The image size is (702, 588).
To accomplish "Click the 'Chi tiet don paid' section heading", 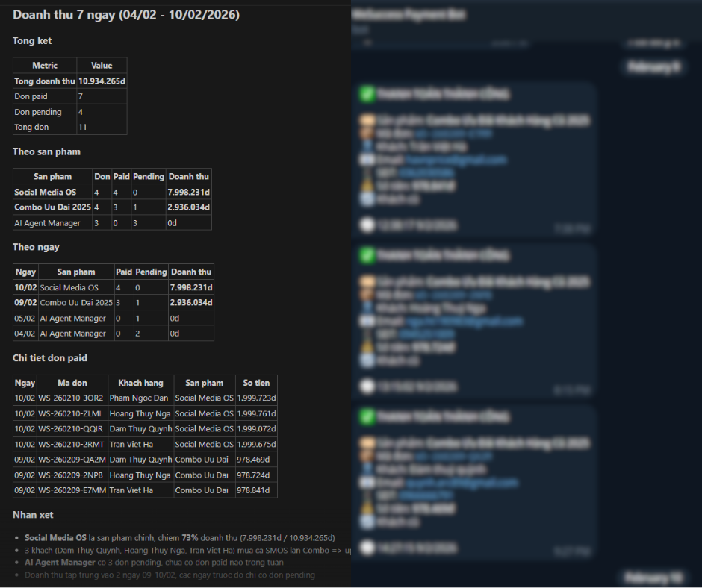I will click(49, 358).
